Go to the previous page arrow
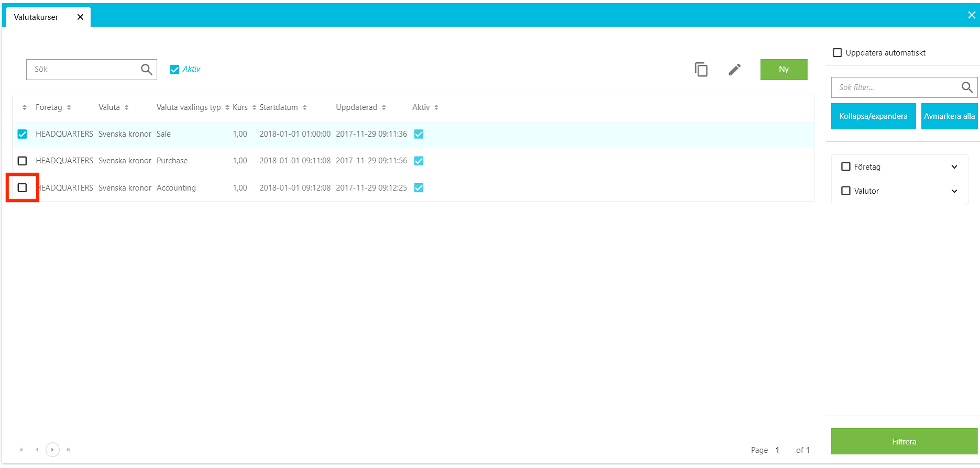 point(37,450)
